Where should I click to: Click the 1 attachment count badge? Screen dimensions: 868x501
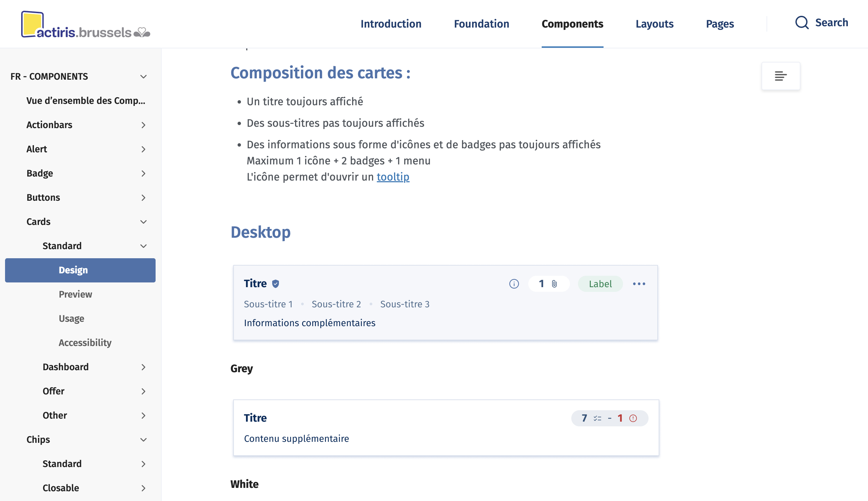(548, 284)
